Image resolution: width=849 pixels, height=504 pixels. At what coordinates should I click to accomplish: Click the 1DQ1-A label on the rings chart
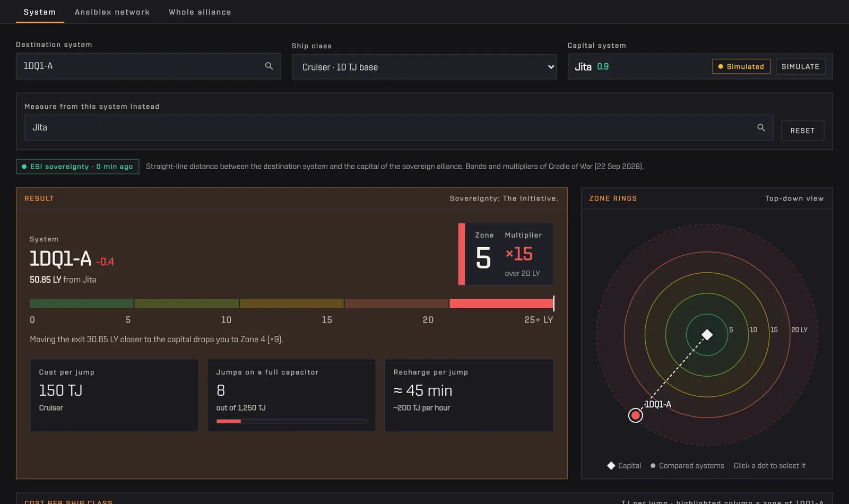point(657,405)
